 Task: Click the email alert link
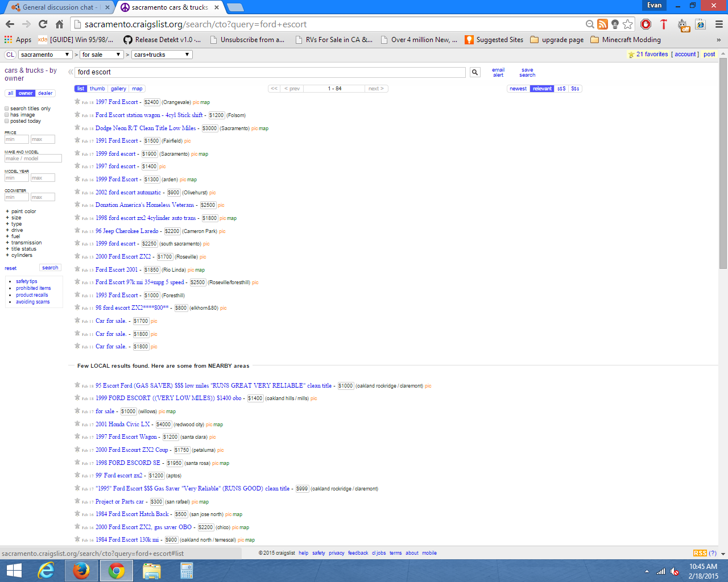click(498, 72)
